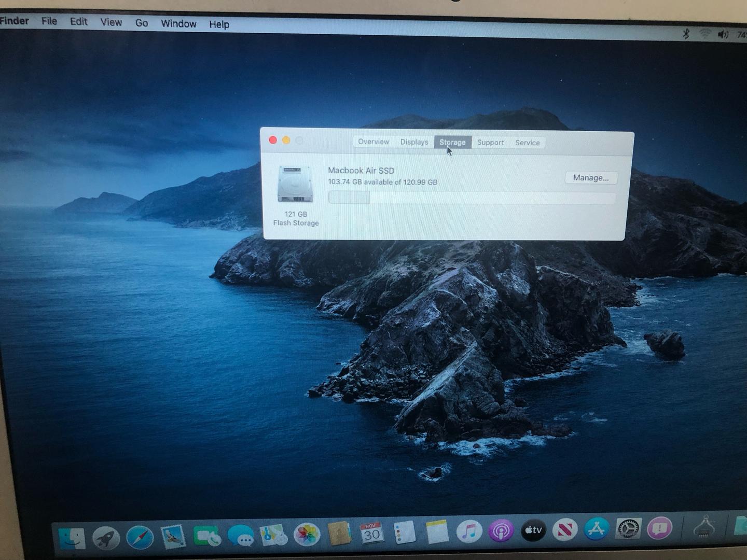747x560 pixels.
Task: Open the Apple TV app
Action: [x=533, y=530]
